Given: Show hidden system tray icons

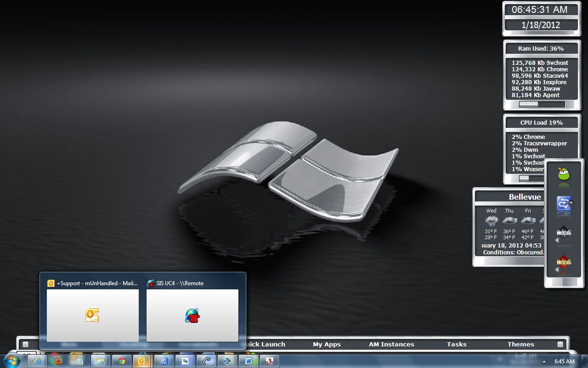Looking at the screenshot, I should point(544,362).
